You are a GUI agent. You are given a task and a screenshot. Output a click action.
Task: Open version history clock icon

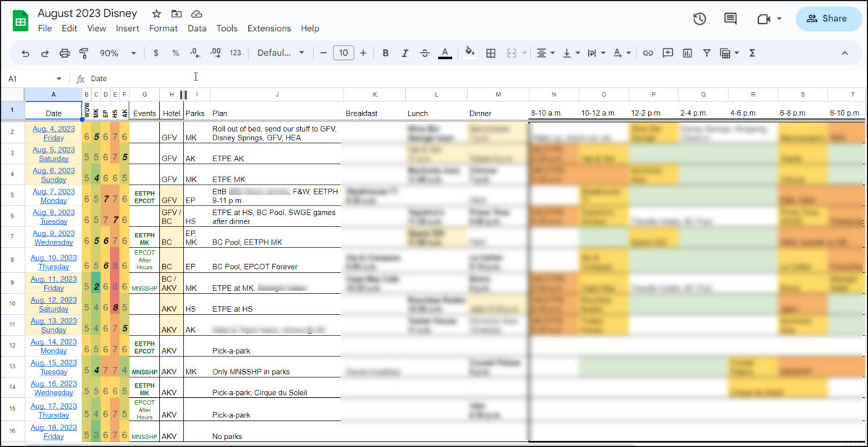(699, 19)
